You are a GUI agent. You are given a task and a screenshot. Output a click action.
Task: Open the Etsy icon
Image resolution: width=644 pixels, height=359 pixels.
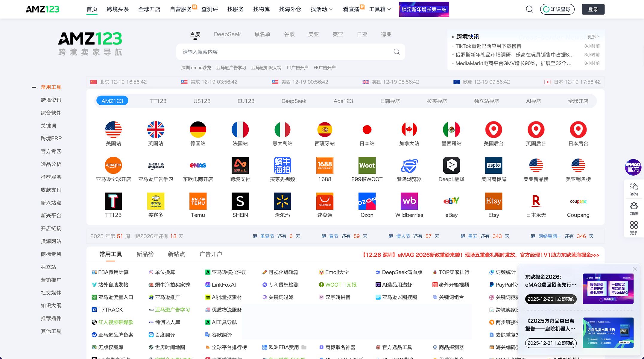[x=493, y=201]
